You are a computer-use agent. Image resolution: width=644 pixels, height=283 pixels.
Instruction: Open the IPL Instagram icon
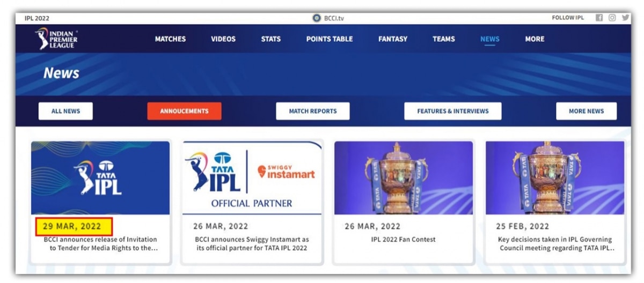click(612, 18)
